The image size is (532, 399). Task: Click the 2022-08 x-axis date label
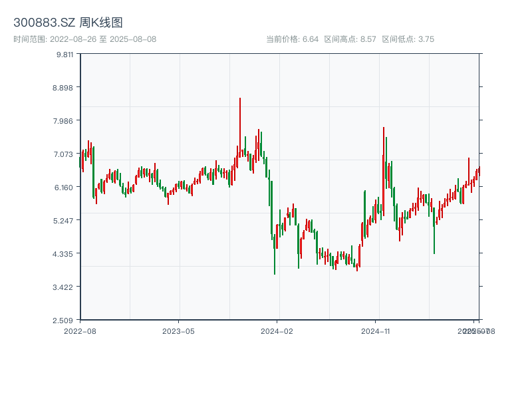pyautogui.click(x=80, y=331)
